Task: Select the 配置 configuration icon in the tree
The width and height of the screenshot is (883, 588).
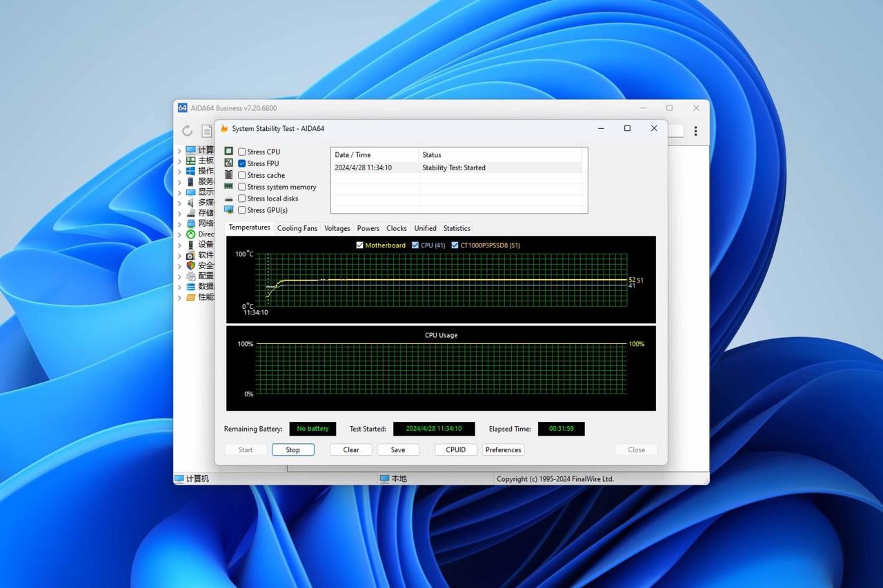Action: (191, 276)
